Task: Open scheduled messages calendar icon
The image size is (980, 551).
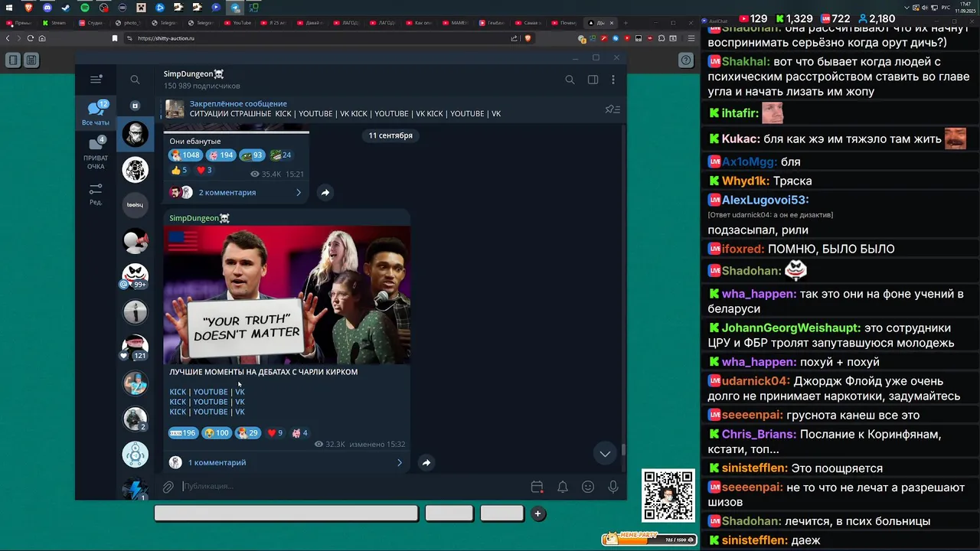Action: tap(537, 487)
